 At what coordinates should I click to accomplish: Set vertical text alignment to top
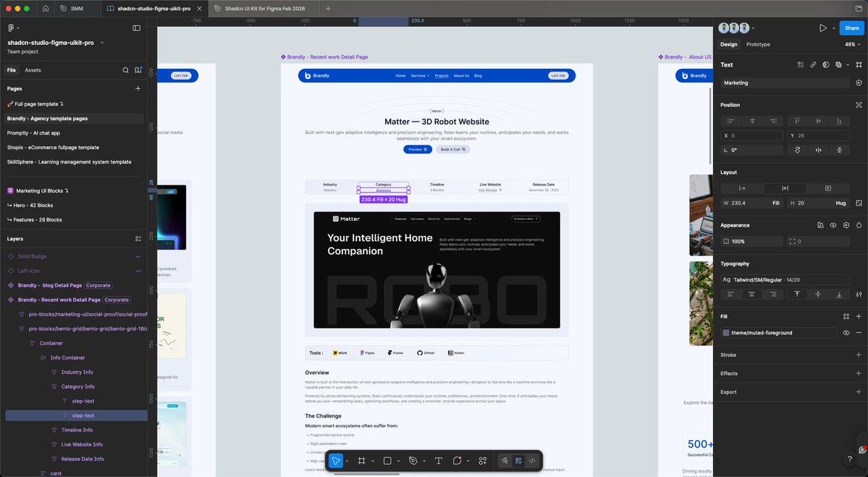coord(797,295)
